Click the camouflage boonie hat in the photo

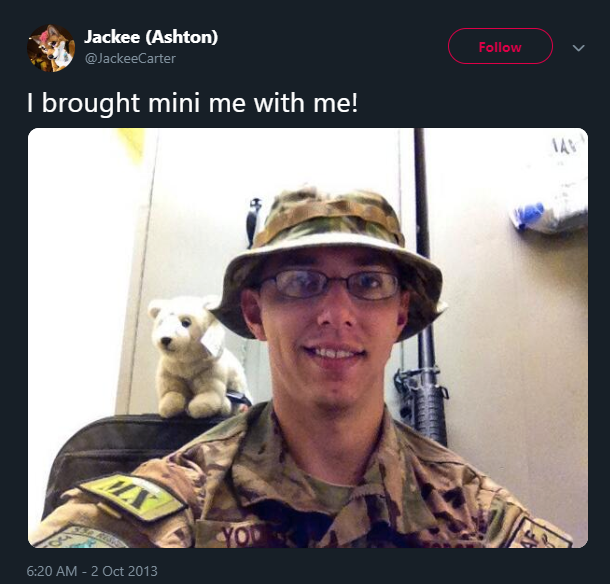[329, 257]
